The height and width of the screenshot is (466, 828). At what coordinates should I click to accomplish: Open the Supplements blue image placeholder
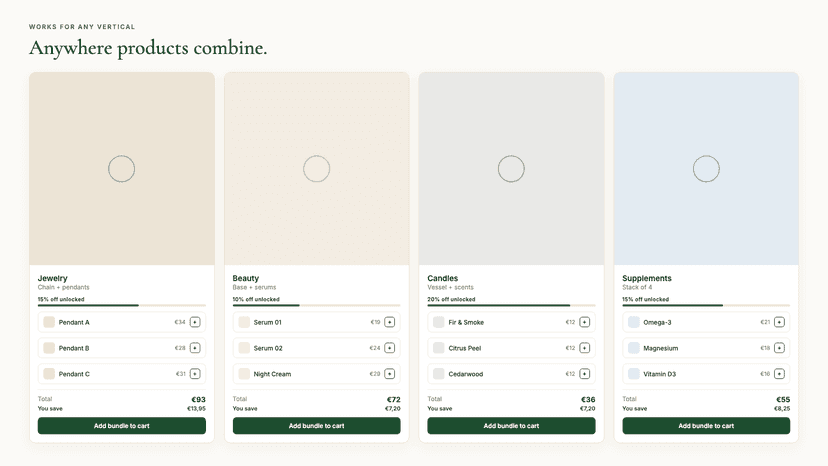[x=706, y=169]
